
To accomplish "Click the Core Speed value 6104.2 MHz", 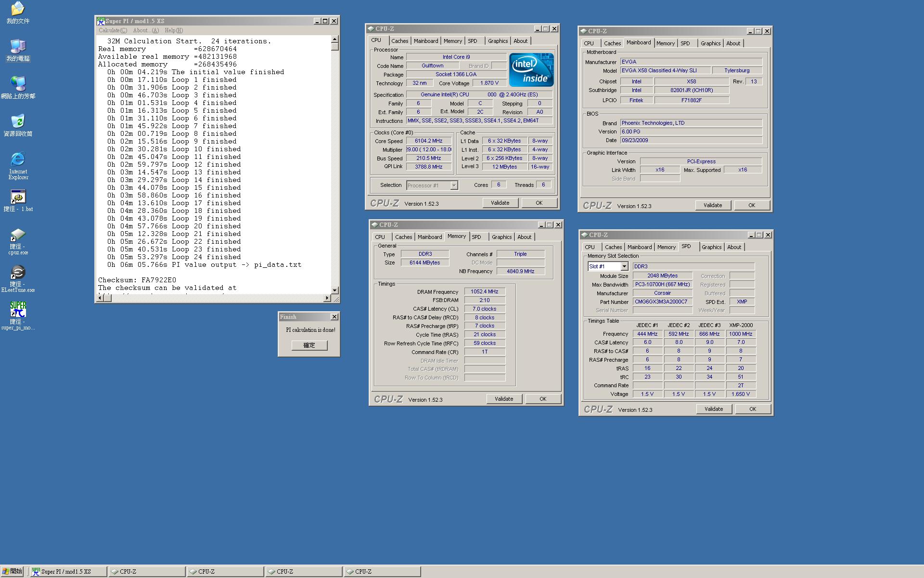I will pos(428,141).
